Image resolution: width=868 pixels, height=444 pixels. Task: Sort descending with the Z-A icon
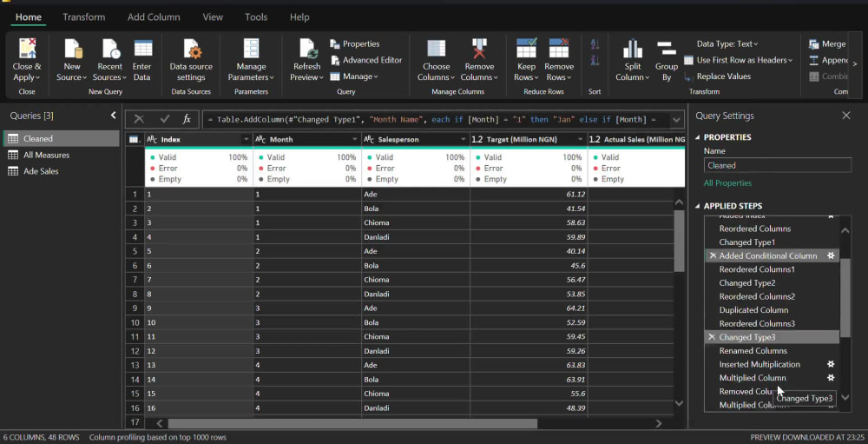click(595, 60)
